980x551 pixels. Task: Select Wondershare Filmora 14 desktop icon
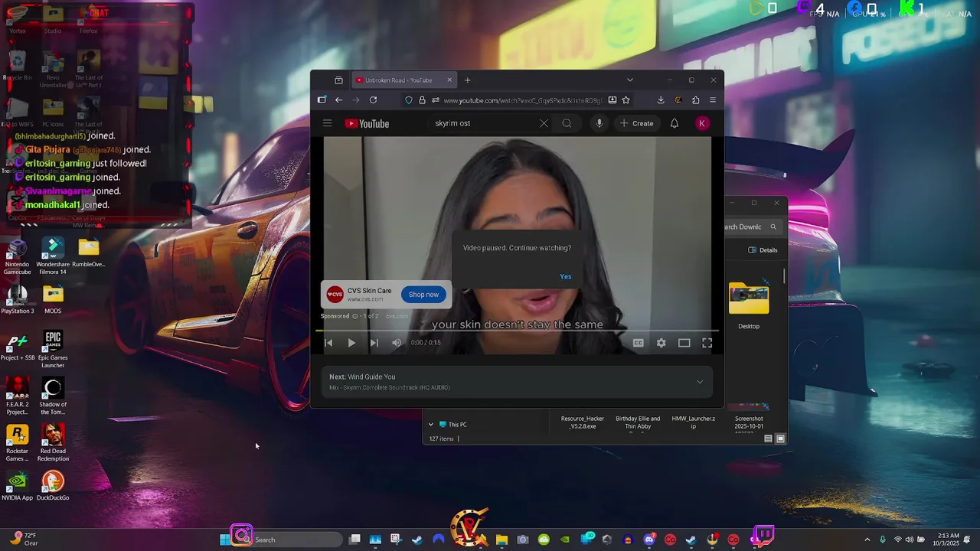point(53,256)
